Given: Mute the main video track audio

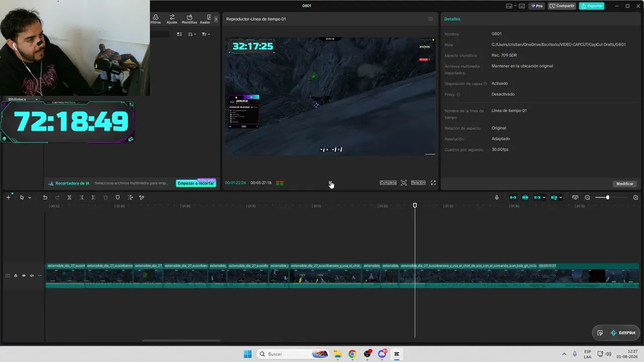Looking at the screenshot, I should coord(32,276).
